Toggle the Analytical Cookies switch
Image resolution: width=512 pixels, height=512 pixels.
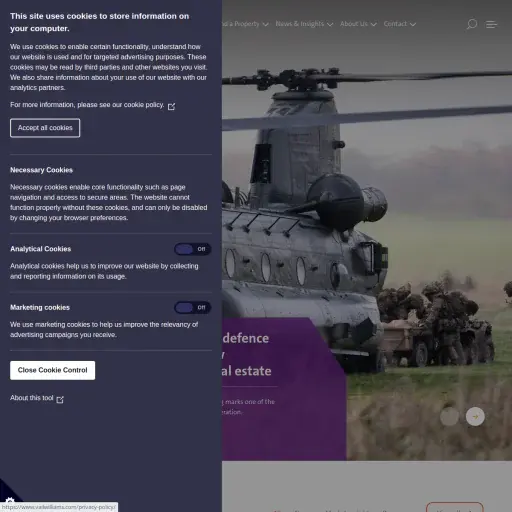click(193, 249)
